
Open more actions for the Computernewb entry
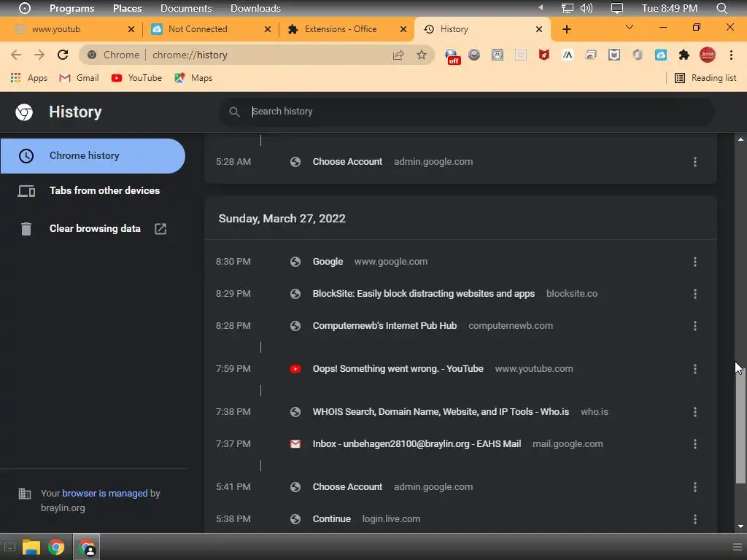(695, 326)
